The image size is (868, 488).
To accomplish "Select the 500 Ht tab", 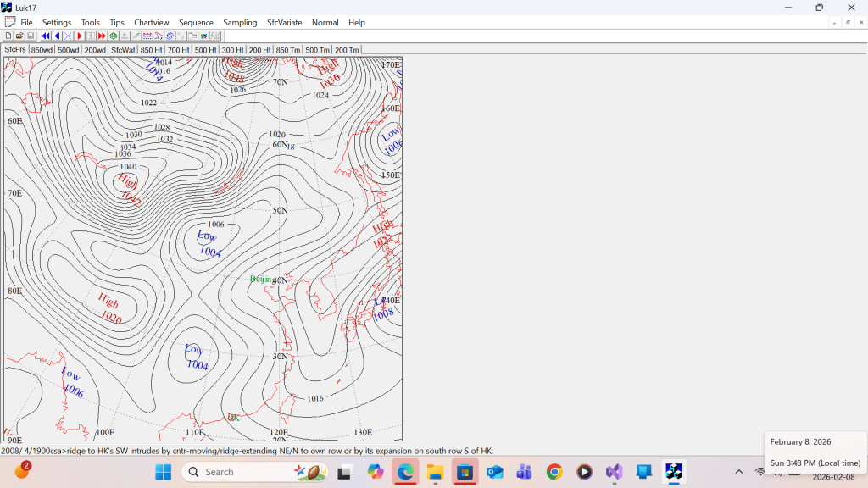I will pyautogui.click(x=205, y=50).
